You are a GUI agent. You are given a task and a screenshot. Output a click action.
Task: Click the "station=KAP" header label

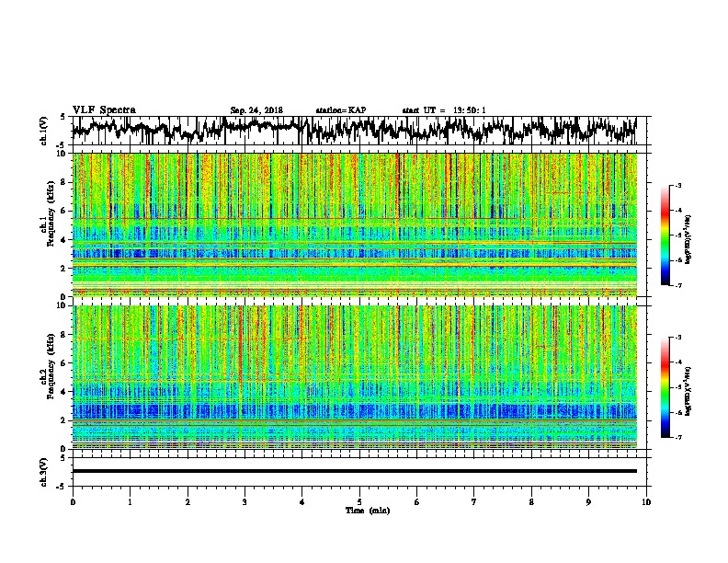pyautogui.click(x=341, y=110)
